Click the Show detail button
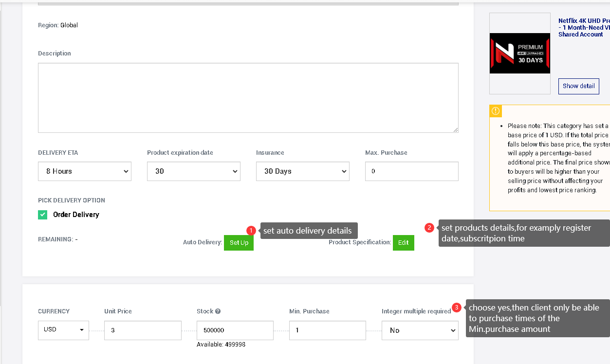This screenshot has width=610, height=364. (578, 86)
